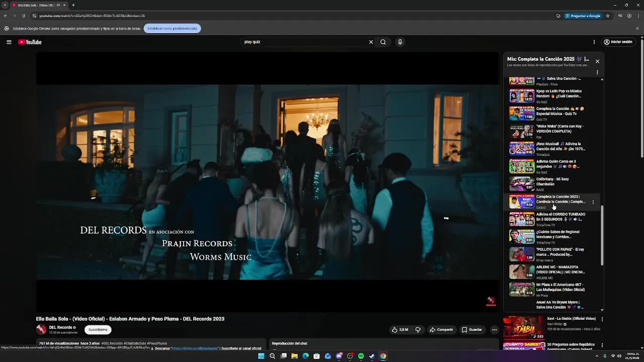Go back in Chrome

tap(6, 16)
